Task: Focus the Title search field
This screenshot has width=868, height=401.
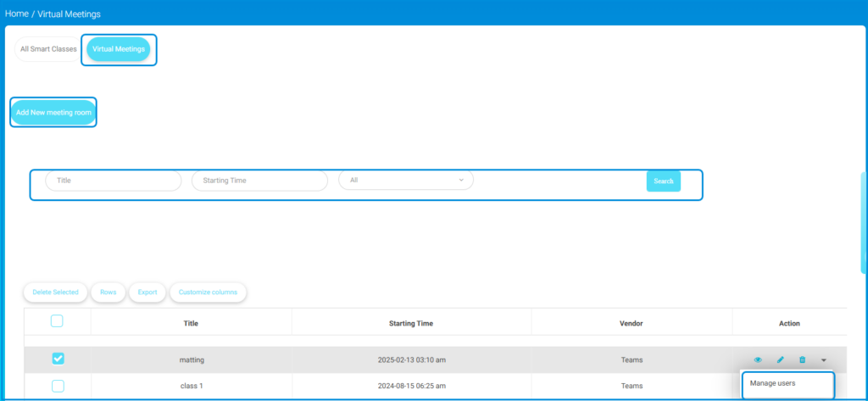Action: [114, 181]
